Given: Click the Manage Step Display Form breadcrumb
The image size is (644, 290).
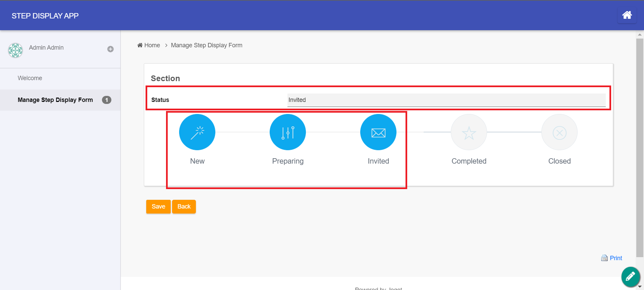Looking at the screenshot, I should (207, 45).
